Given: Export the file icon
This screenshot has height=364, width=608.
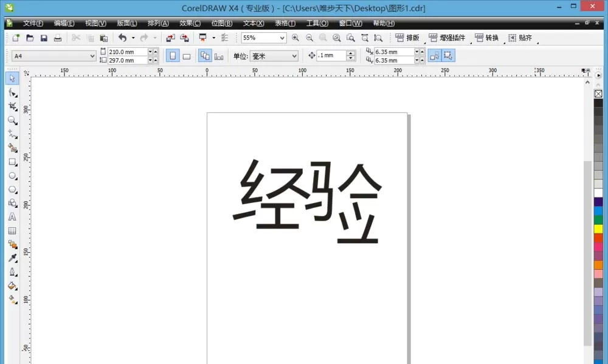Looking at the screenshot, I should [x=184, y=38].
